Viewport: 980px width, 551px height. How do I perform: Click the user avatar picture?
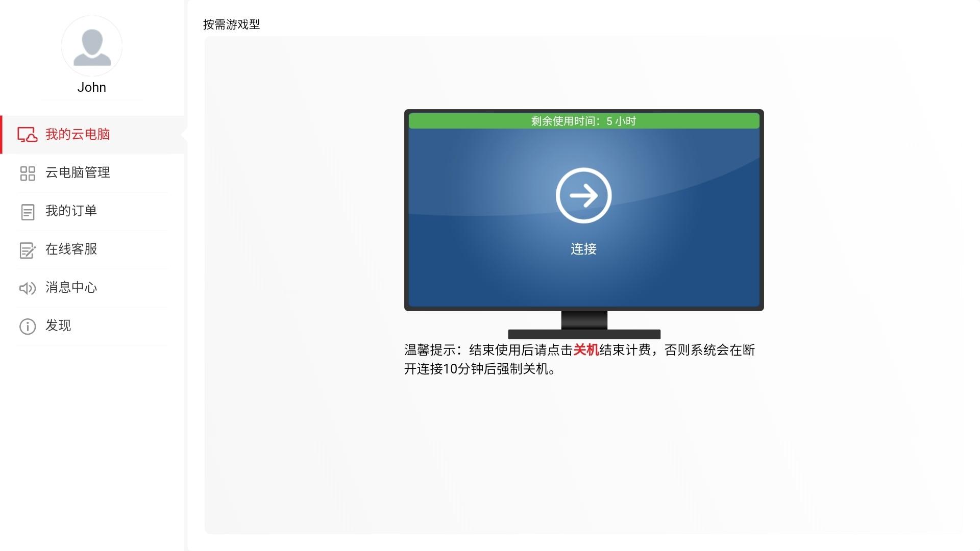[x=92, y=46]
